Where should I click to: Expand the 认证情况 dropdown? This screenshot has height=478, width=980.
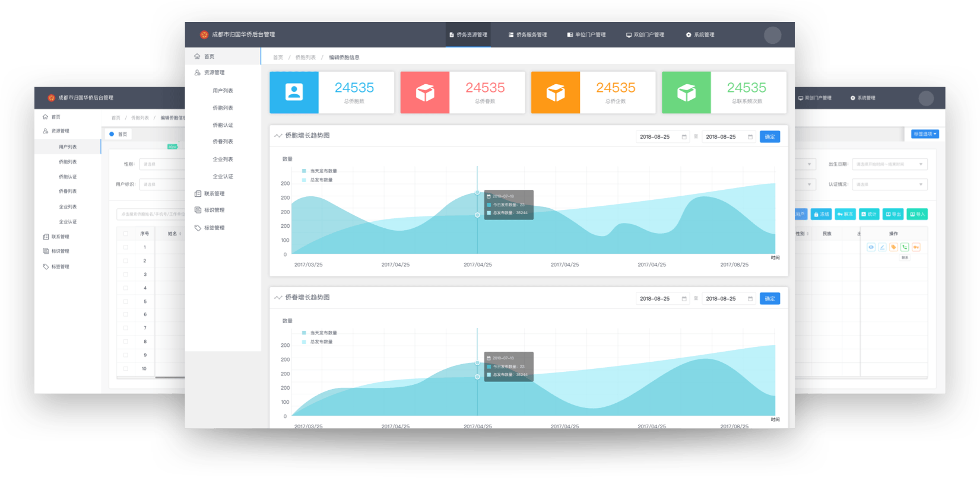pyautogui.click(x=889, y=184)
